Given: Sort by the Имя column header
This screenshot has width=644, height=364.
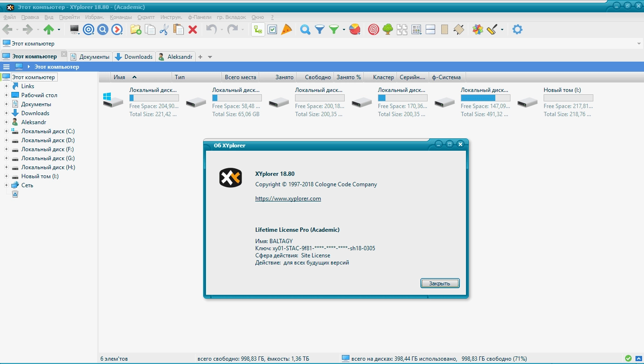Looking at the screenshot, I should [x=142, y=77].
